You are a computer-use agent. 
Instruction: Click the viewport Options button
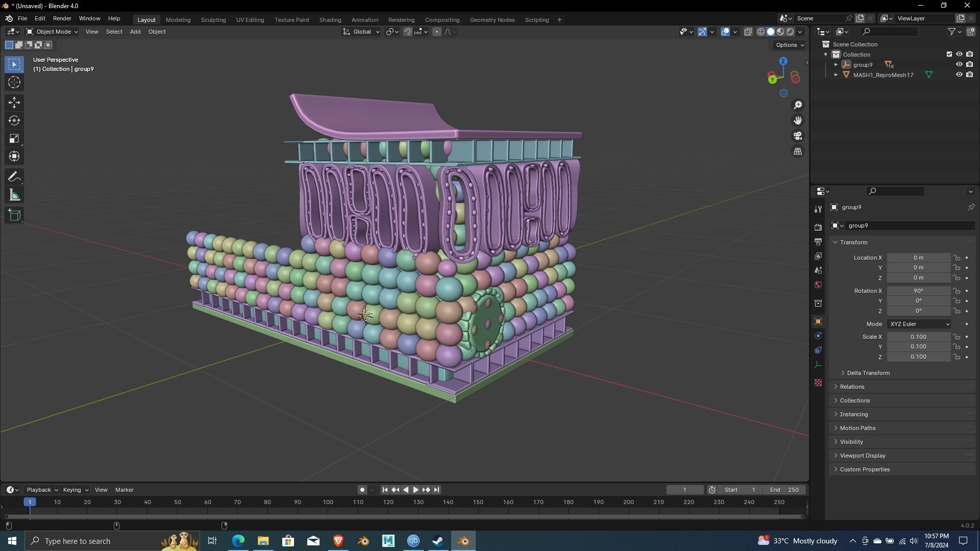point(790,45)
